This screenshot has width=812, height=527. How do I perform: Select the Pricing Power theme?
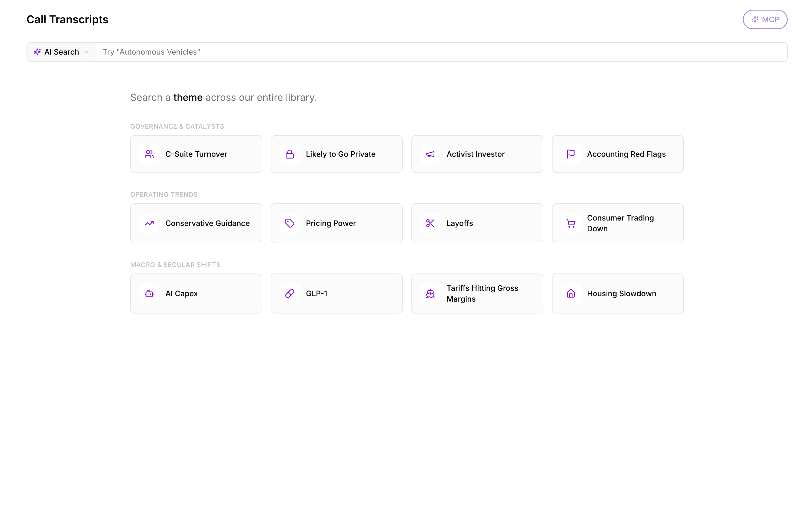click(337, 224)
